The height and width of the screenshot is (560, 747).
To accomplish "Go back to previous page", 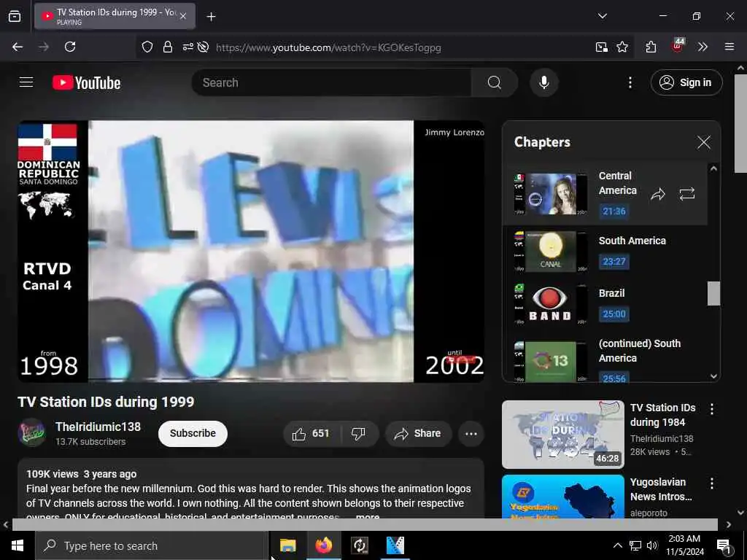I will (18, 47).
